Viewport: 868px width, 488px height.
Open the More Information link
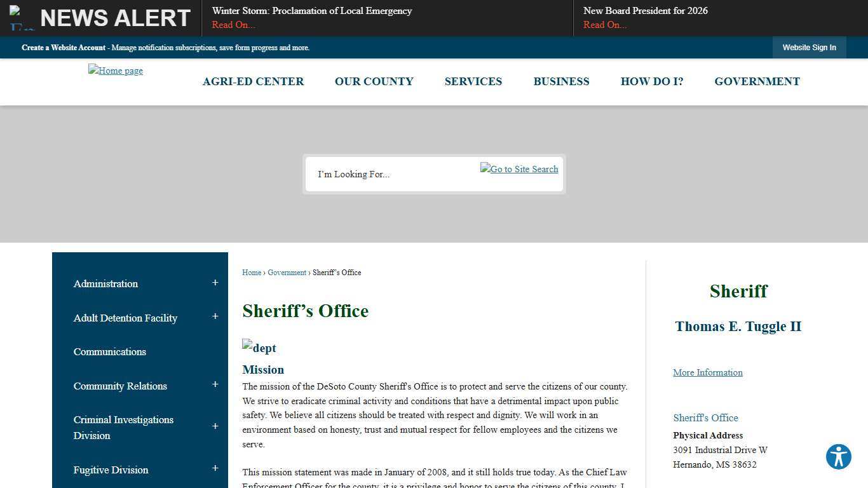click(707, 372)
